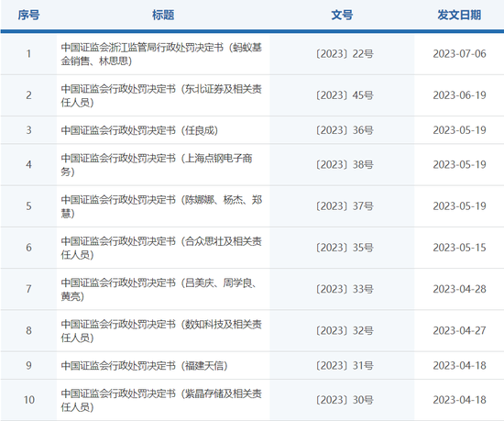This screenshot has height=421, width=504.
Task: Click sequence number 10 cell
Action: pos(28,400)
